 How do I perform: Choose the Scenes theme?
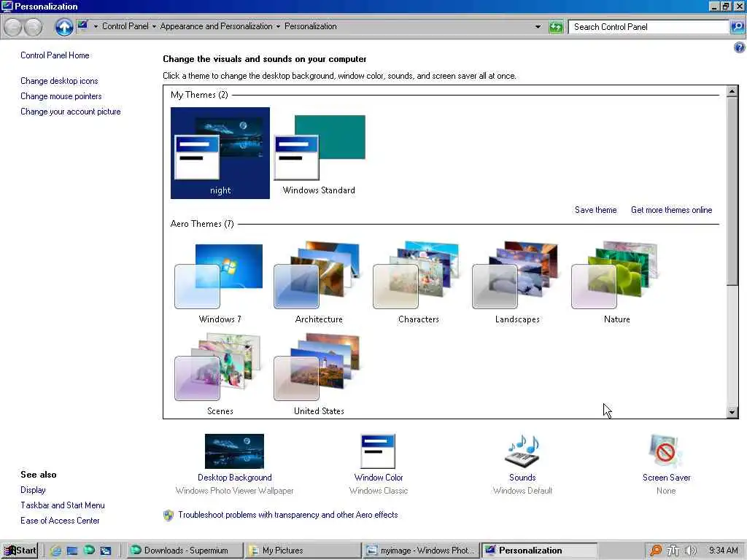(x=220, y=374)
